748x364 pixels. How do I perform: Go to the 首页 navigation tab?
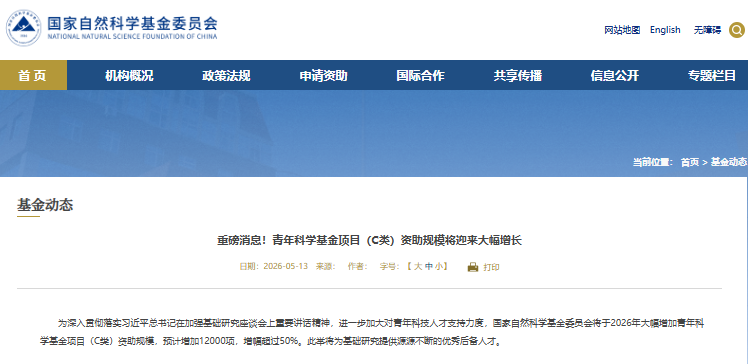coord(33,75)
